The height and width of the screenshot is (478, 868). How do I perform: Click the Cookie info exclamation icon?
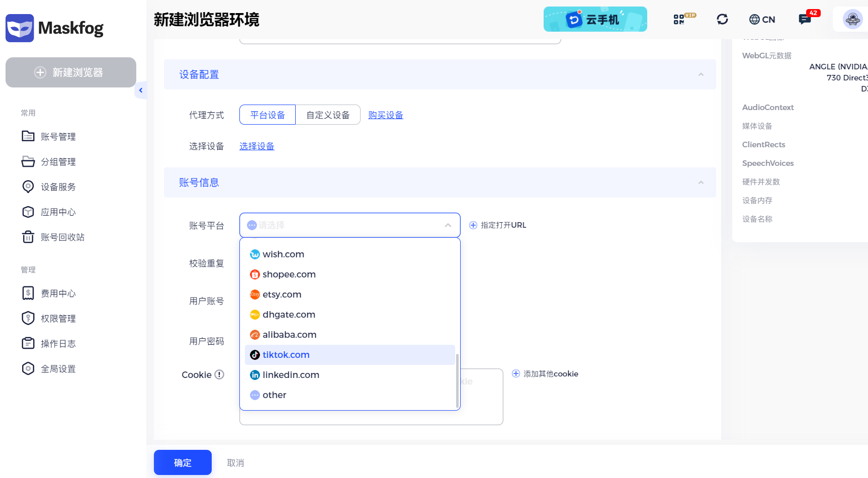(219, 374)
